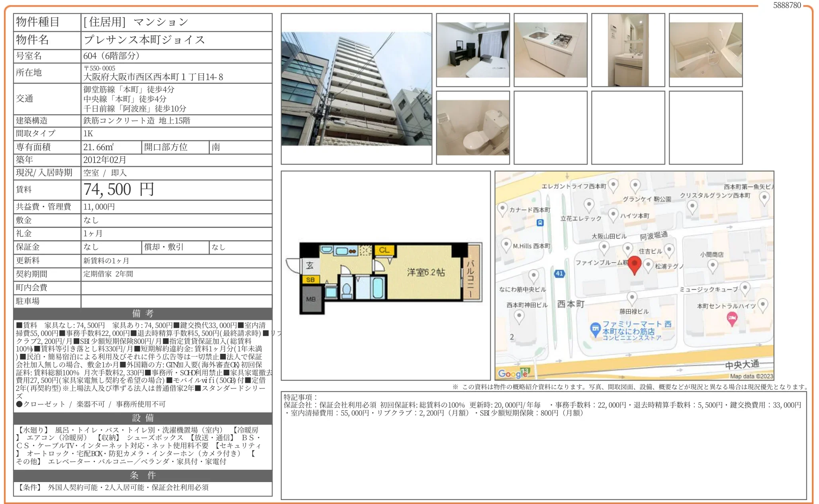
Task: Open the toilet photo thumbnail
Action: 473,127
